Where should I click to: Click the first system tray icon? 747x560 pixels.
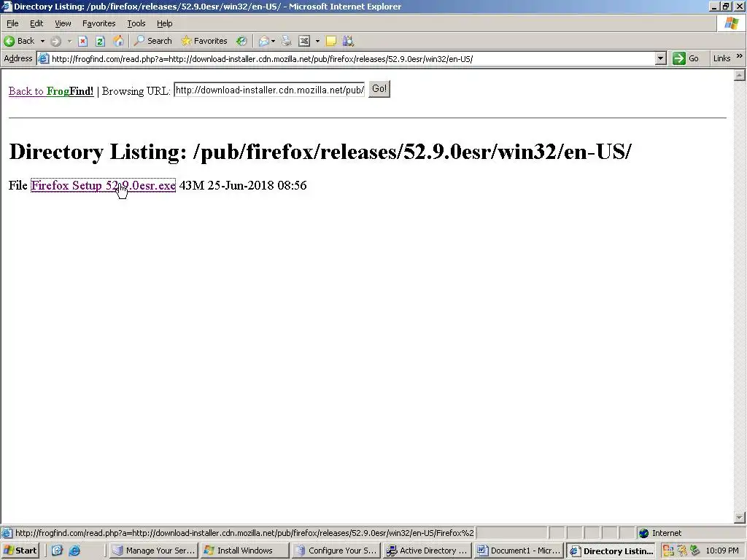[x=668, y=551]
